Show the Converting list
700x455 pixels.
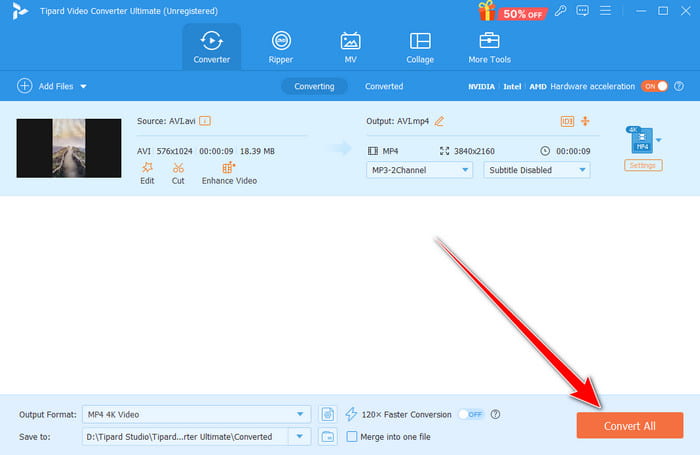(314, 86)
